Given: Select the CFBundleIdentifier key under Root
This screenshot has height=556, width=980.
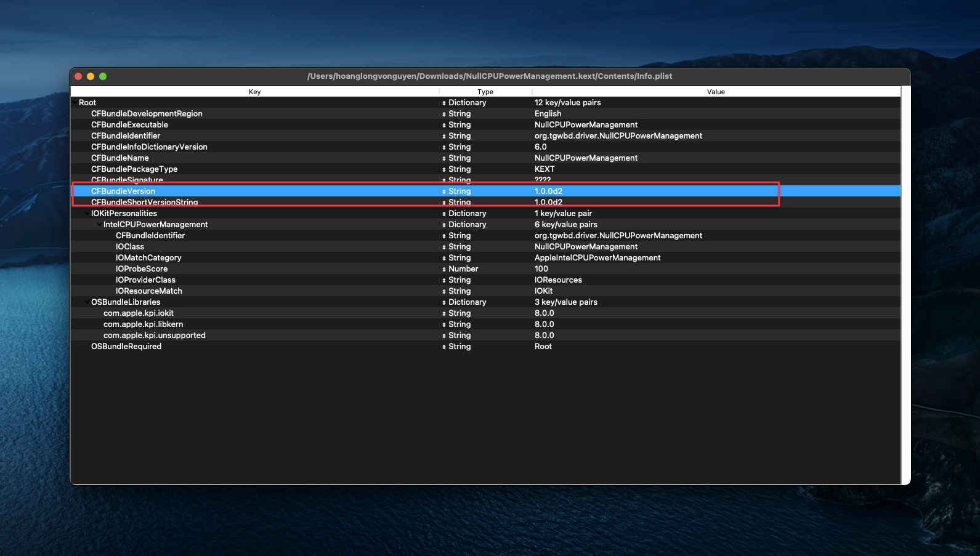Looking at the screenshot, I should click(126, 136).
